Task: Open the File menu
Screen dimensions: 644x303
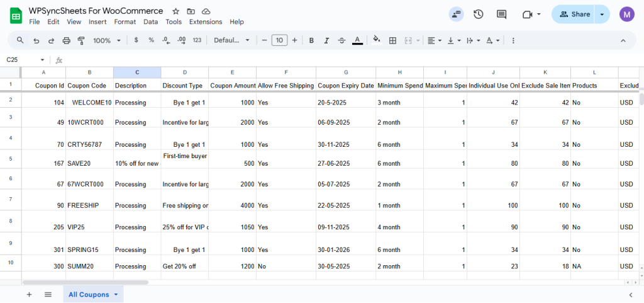Action: coord(35,22)
